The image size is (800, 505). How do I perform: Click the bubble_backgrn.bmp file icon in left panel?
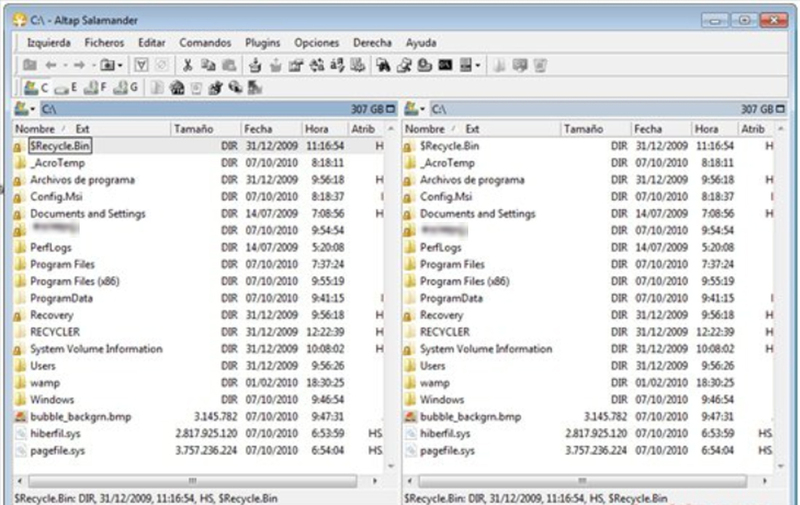pyautogui.click(x=20, y=417)
